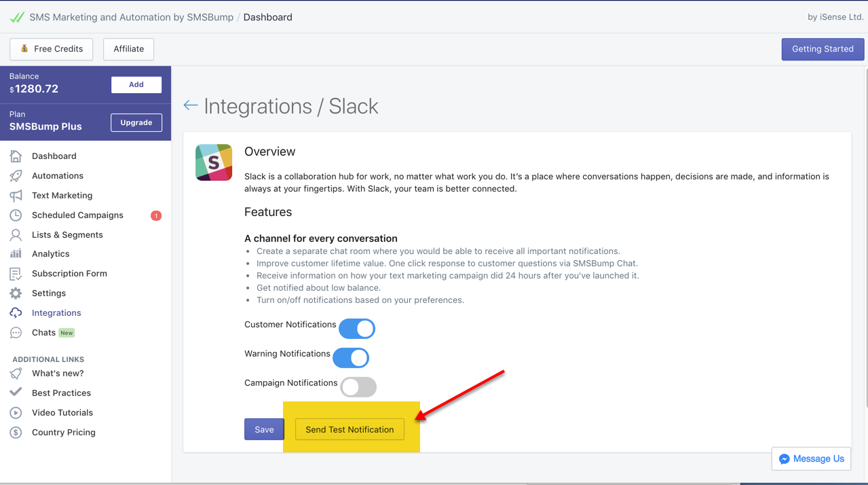Click the Chats speech bubble icon
This screenshot has width=868, height=485.
pos(16,333)
